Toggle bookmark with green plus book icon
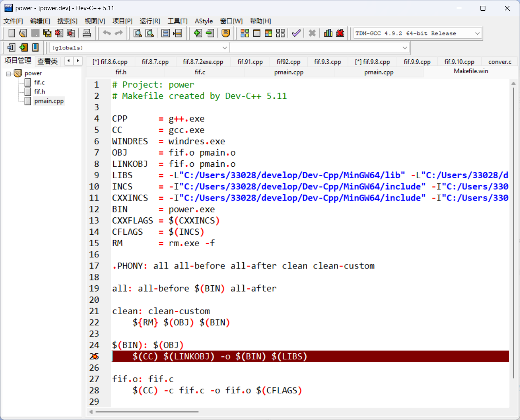This screenshot has width=520, height=420. pos(23,47)
